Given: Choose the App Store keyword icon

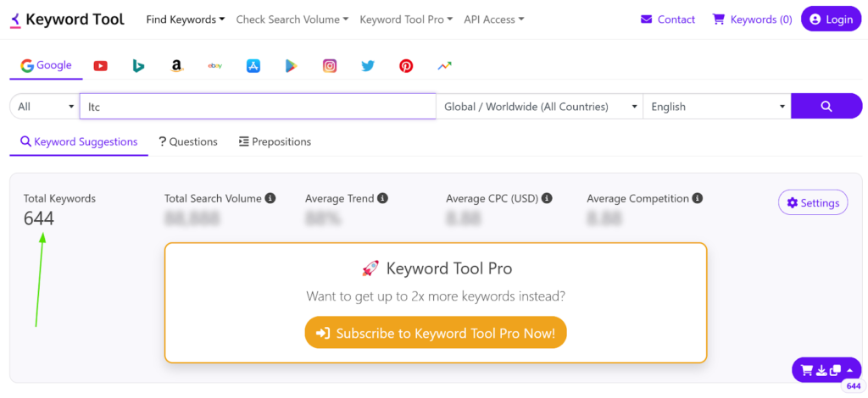Looking at the screenshot, I should tap(253, 66).
